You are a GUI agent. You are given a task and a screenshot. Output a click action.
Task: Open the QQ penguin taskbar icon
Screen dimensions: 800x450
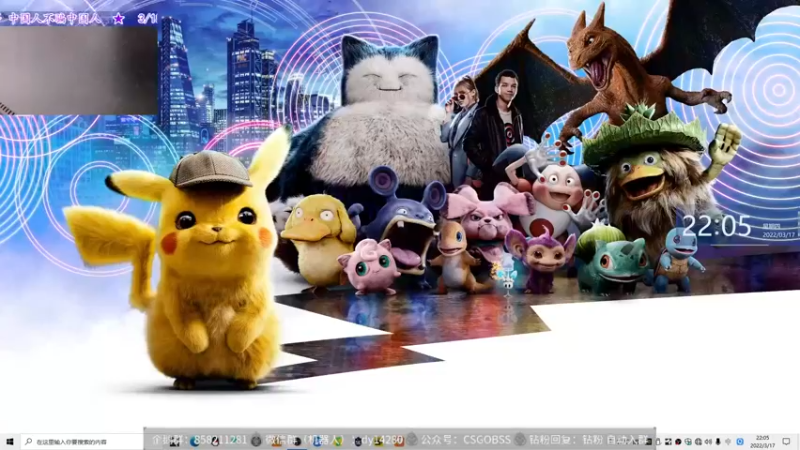tap(216, 441)
